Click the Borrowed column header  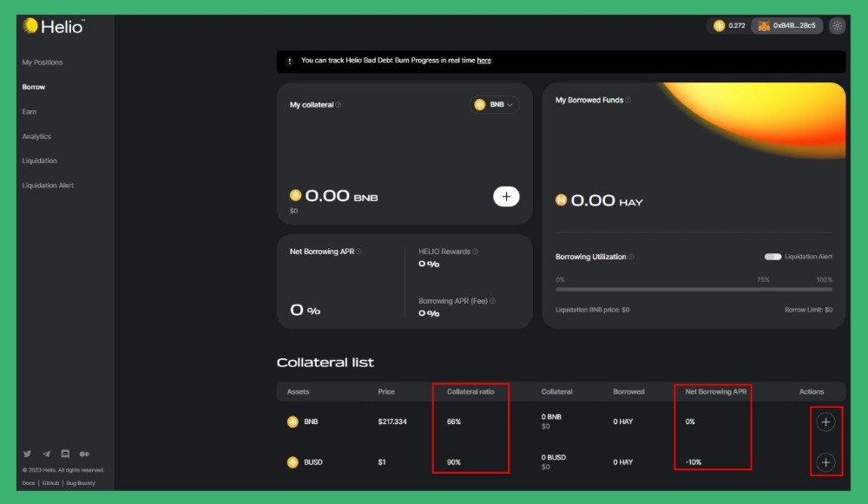[628, 392]
